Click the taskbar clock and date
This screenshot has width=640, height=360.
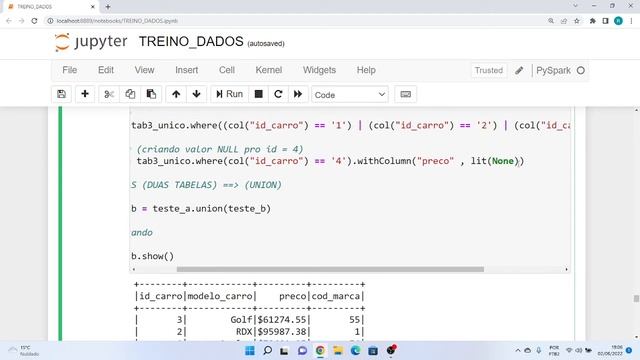[x=610, y=351]
